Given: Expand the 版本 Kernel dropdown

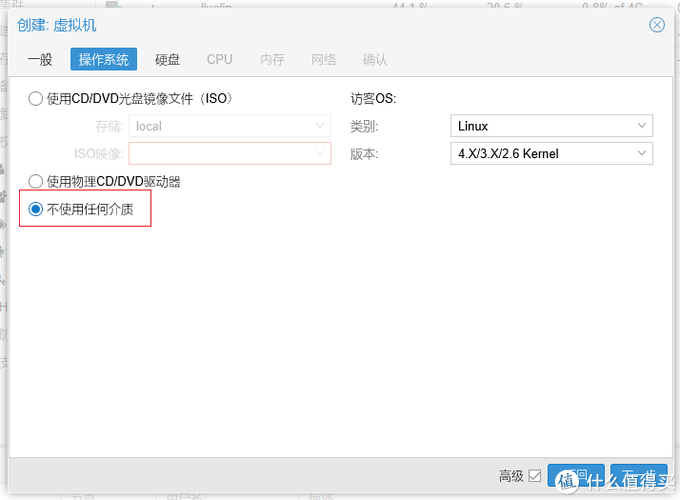Looking at the screenshot, I should 641,153.
